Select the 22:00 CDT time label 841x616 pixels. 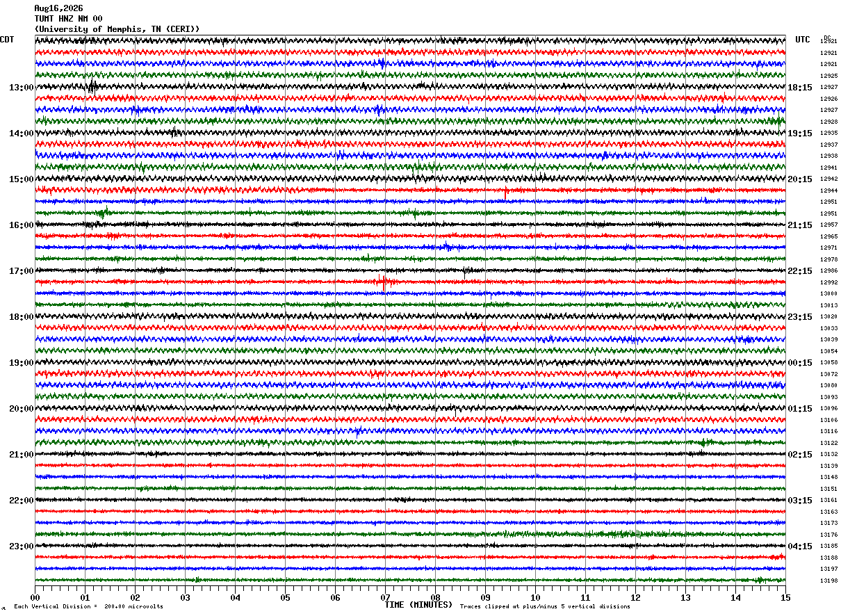[21, 501]
